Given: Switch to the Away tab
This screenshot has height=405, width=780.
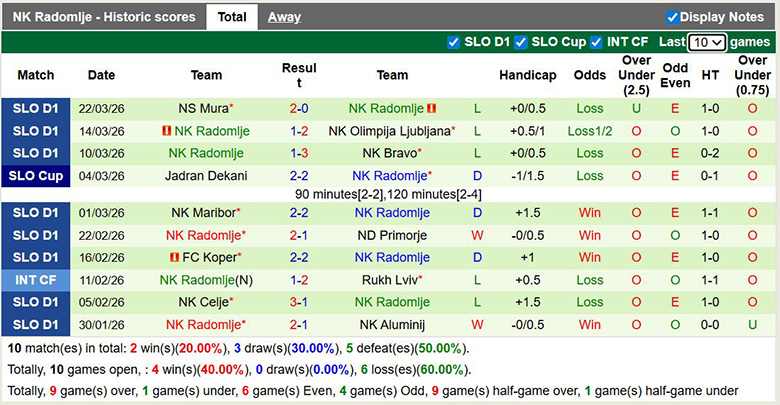Looking at the screenshot, I should pyautogui.click(x=284, y=17).
